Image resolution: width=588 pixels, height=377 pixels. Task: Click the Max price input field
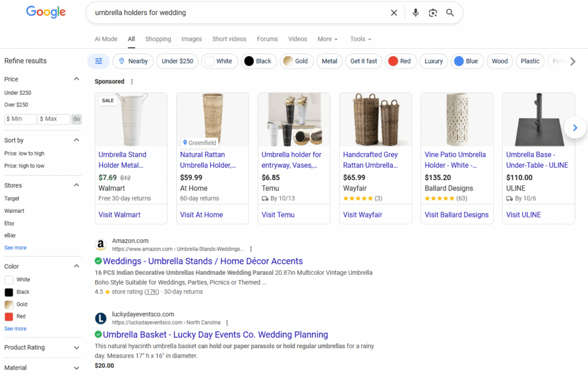[54, 119]
